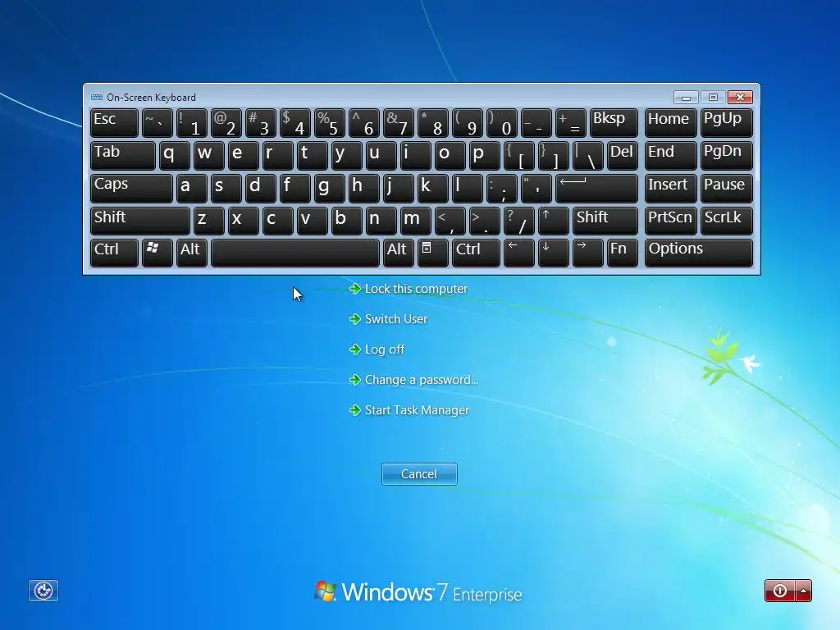
Task: Click the Bksp key
Action: coord(614,123)
